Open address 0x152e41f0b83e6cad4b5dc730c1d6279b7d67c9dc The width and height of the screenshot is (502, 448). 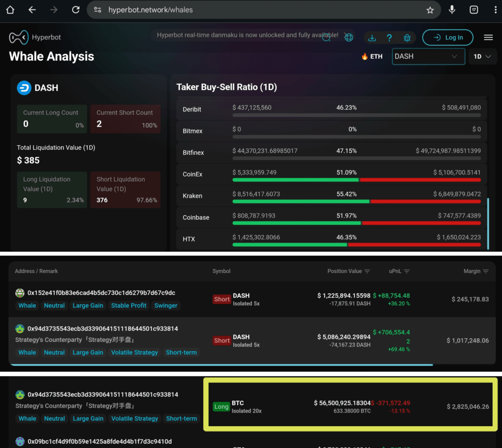(x=101, y=293)
